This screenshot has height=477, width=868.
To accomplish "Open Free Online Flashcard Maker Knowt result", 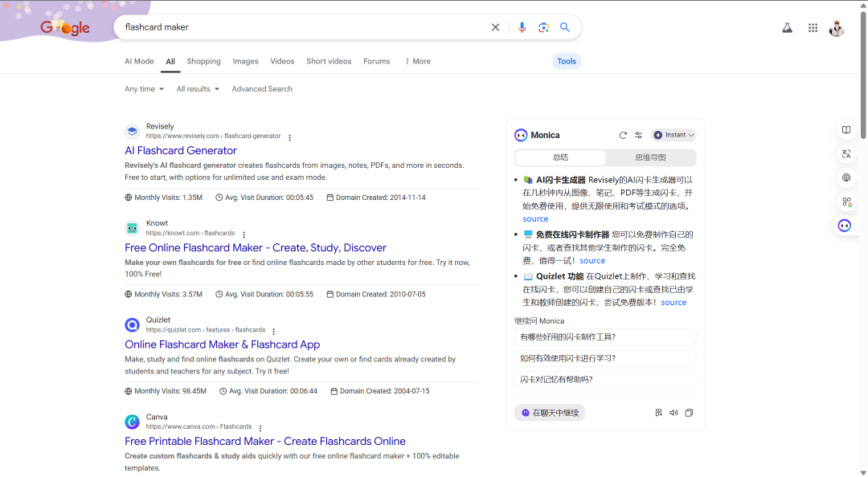I will 256,248.
